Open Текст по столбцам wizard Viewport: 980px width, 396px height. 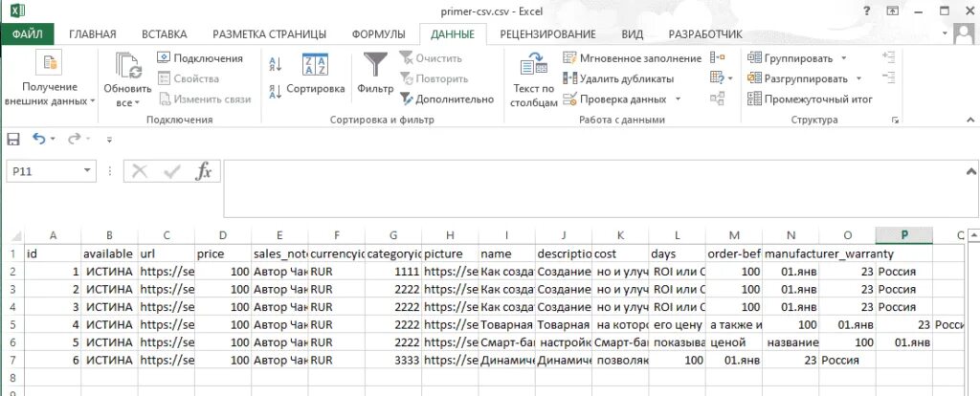click(533, 80)
